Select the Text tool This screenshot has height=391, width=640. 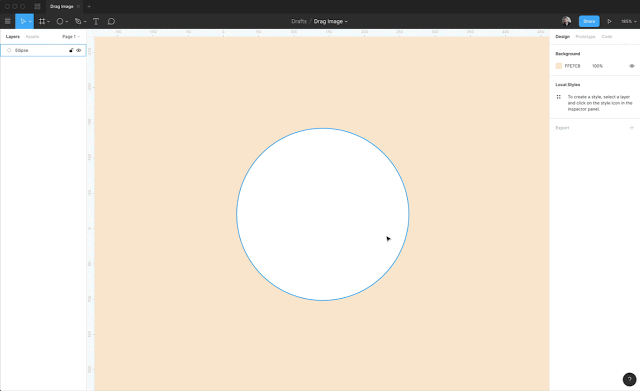tap(96, 21)
